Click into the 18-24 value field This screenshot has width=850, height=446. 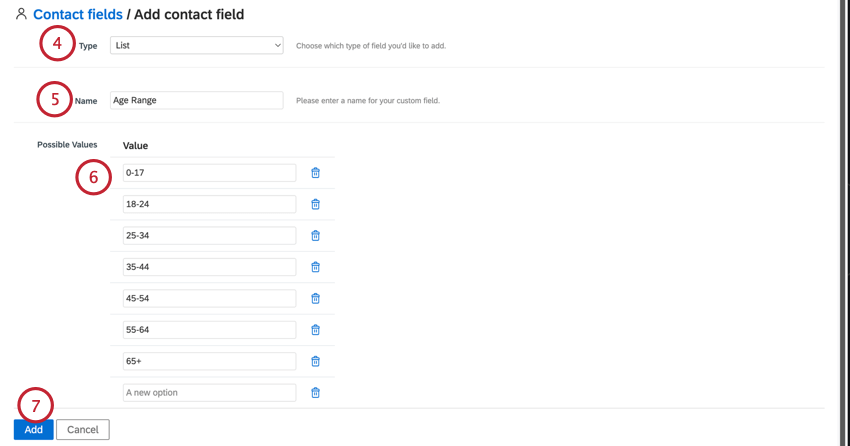click(x=210, y=204)
